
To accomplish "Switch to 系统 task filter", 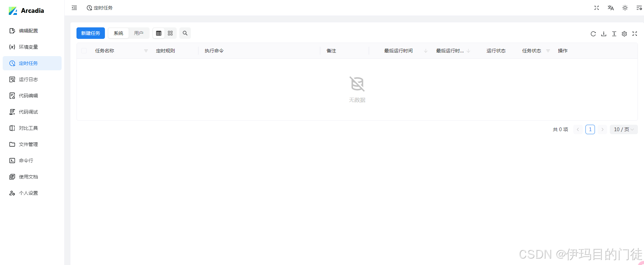I will [x=118, y=33].
